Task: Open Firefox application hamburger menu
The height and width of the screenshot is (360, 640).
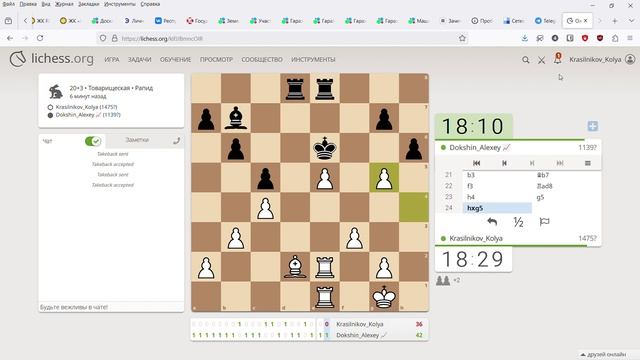Action: tap(630, 38)
